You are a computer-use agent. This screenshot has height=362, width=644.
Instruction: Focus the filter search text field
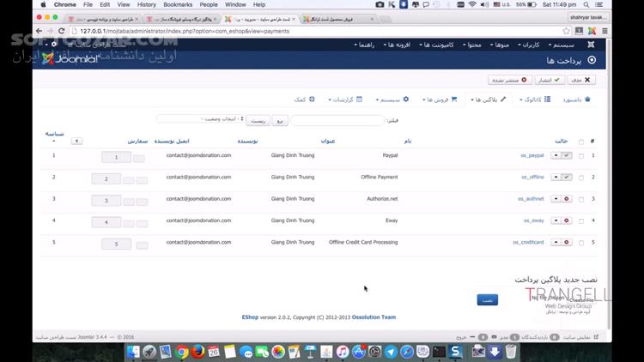tap(337, 120)
